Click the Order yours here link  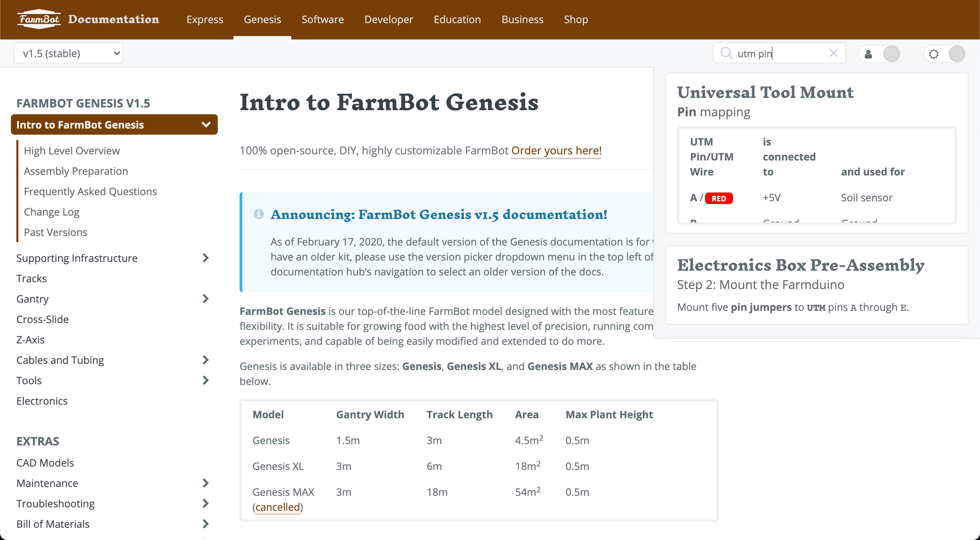[556, 150]
